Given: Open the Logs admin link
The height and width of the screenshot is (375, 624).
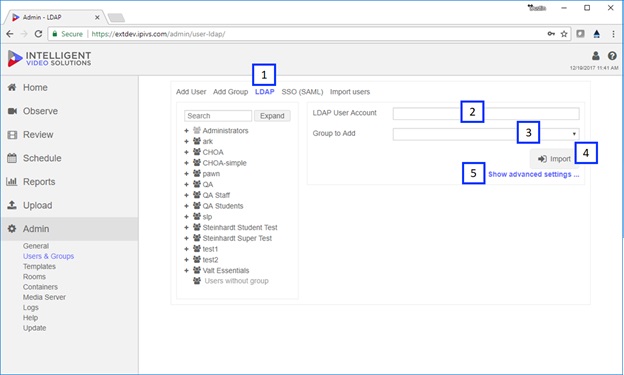Looking at the screenshot, I should (x=31, y=307).
